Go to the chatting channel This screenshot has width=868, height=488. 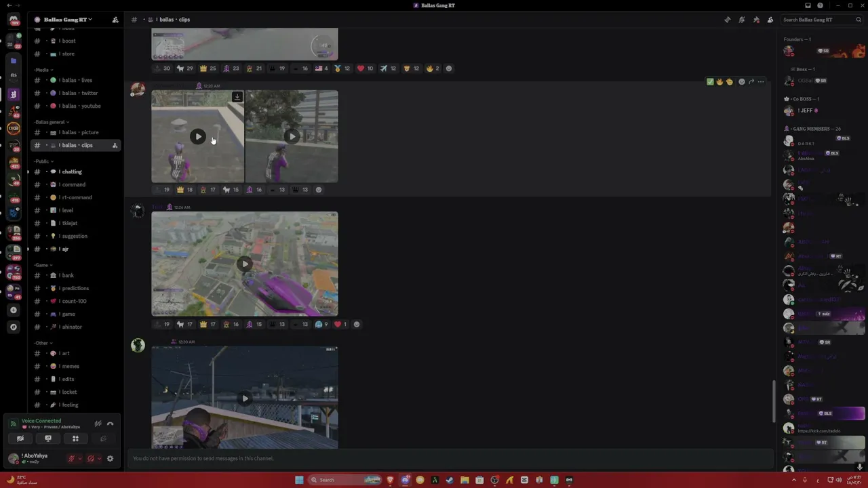click(x=76, y=171)
